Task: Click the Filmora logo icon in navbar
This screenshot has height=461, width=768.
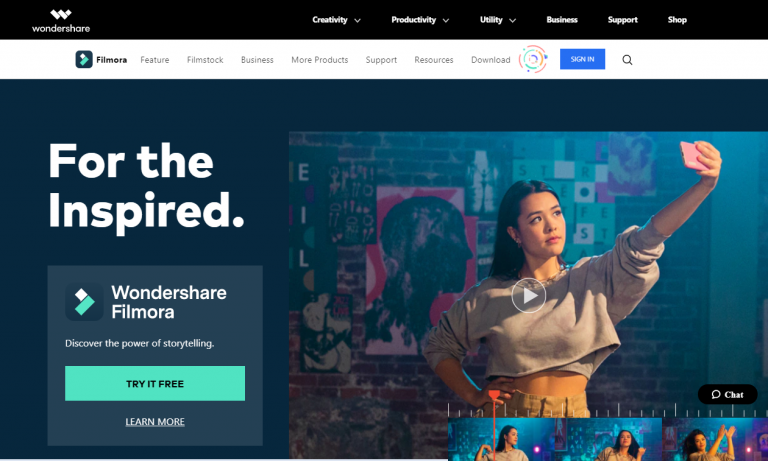Action: tap(84, 59)
